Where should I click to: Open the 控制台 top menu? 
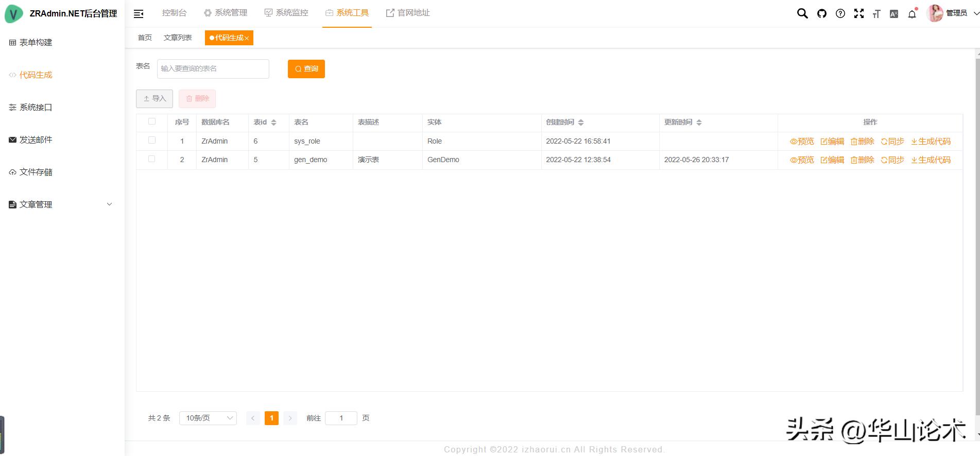(174, 13)
